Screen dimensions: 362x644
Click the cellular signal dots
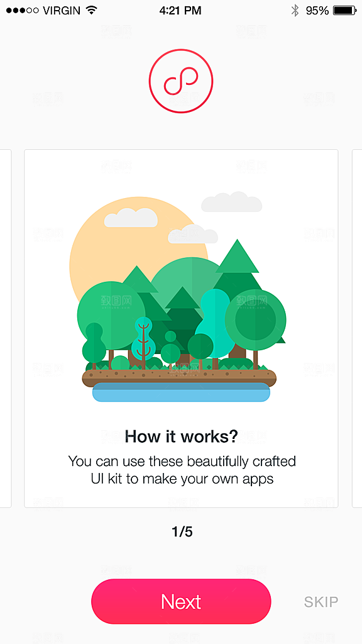[x=22, y=10]
